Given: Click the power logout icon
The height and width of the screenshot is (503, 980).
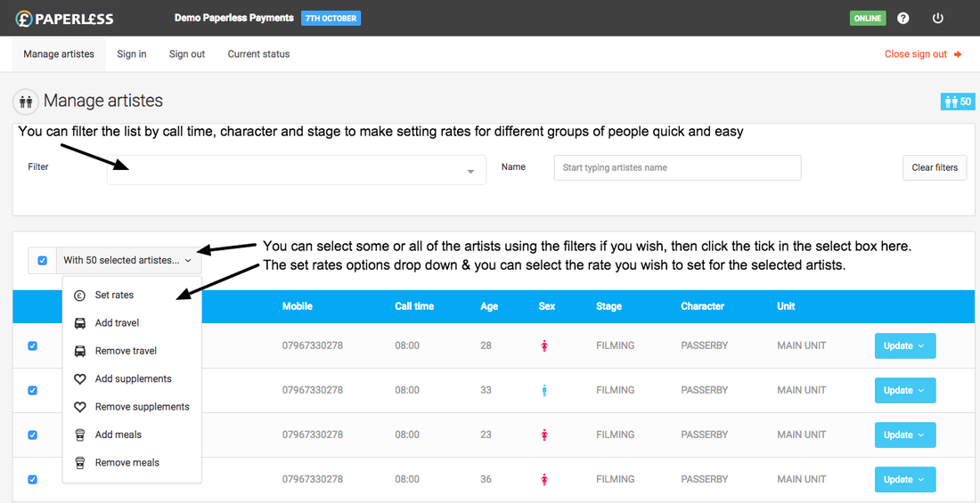Looking at the screenshot, I should [x=937, y=18].
